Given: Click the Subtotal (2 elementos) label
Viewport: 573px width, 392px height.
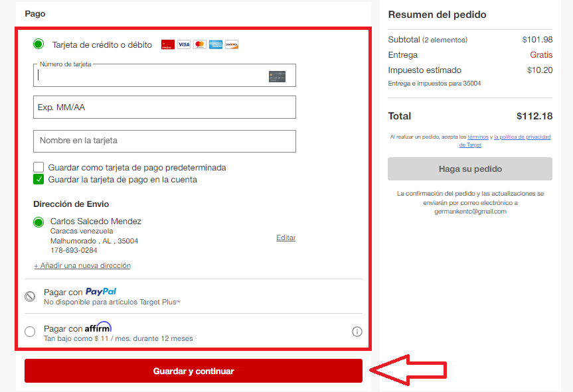Looking at the screenshot, I should (428, 39).
